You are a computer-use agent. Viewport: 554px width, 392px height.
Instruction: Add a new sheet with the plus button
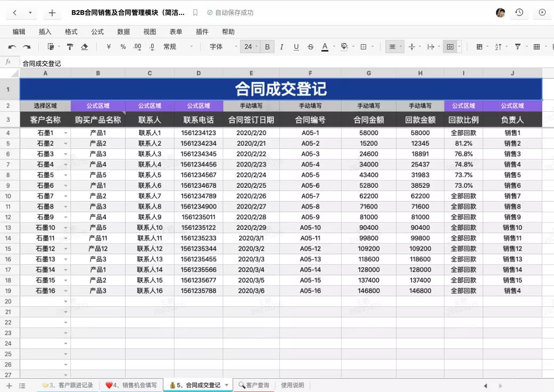[x=8, y=385]
